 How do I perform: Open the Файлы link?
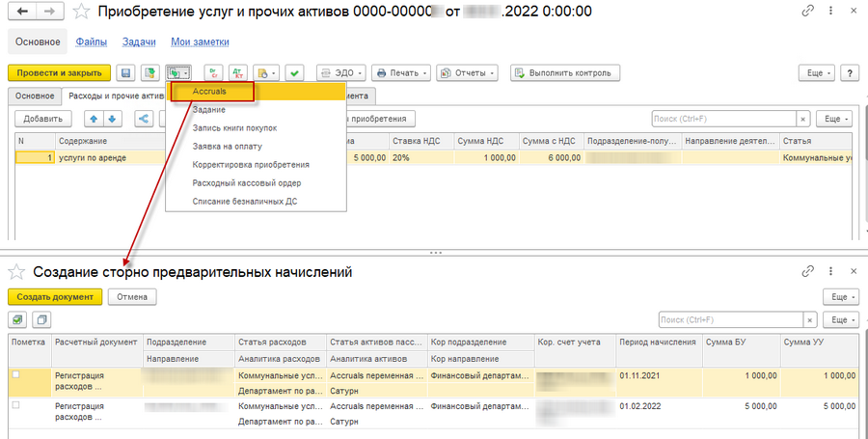point(92,41)
